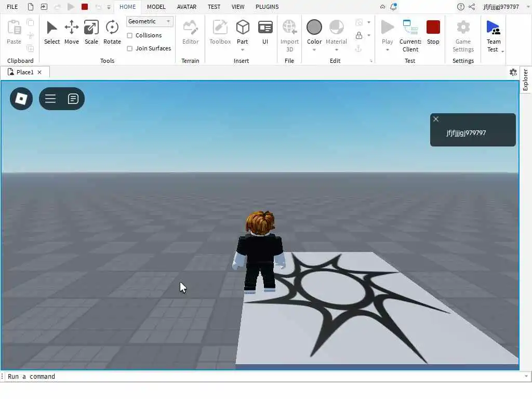Open Game Settings
Image resolution: width=532 pixels, height=399 pixels.
tap(463, 36)
